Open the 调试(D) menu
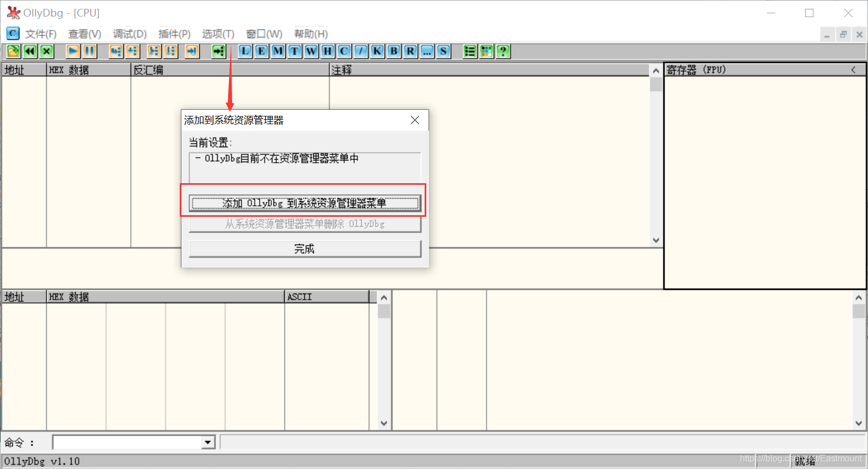The height and width of the screenshot is (469, 868). coord(130,34)
